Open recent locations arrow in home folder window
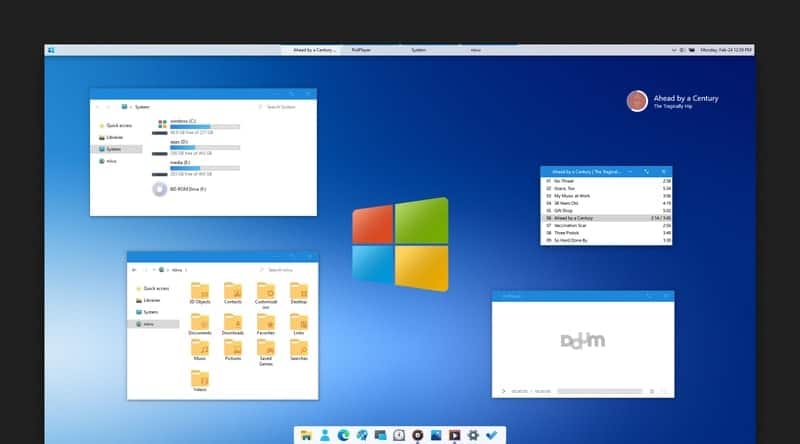 tap(154, 270)
